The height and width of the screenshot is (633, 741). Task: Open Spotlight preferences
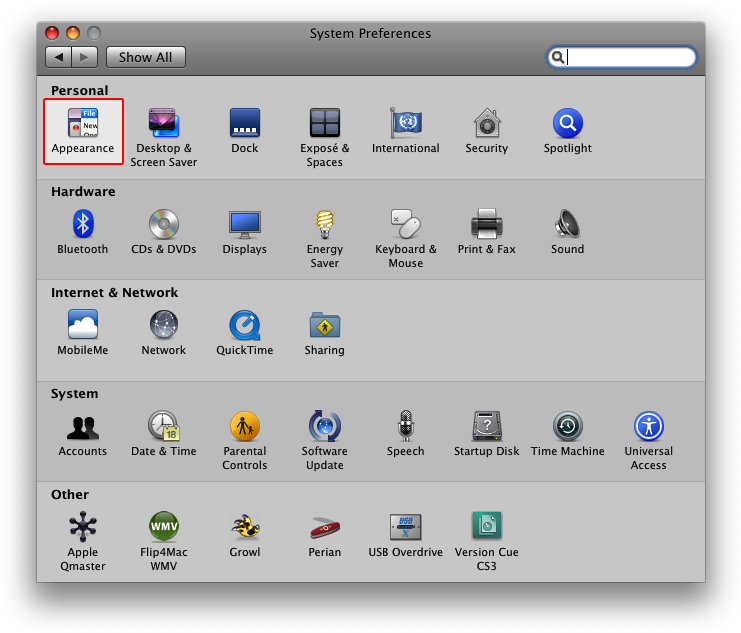[x=568, y=131]
